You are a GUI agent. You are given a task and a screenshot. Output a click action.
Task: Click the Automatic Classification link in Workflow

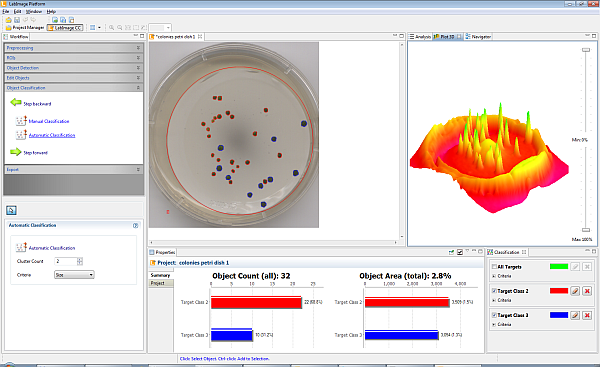pyautogui.click(x=52, y=135)
